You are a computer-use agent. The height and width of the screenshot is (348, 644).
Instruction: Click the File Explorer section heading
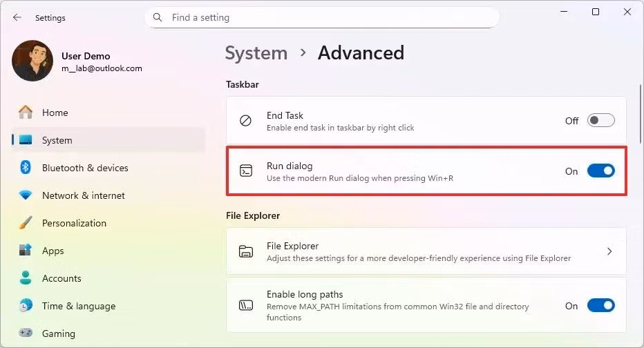(x=253, y=215)
